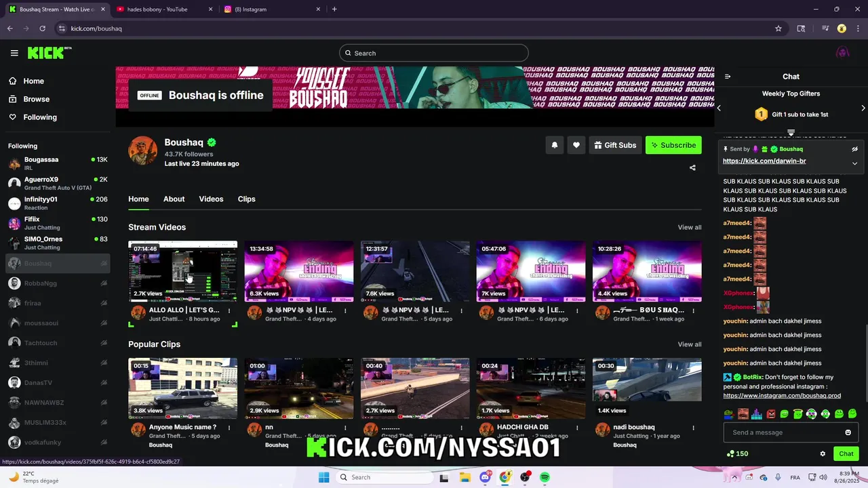Screen dimensions: 868x488
Task: Open Bougassaa channel in Following list
Action: [x=58, y=163]
